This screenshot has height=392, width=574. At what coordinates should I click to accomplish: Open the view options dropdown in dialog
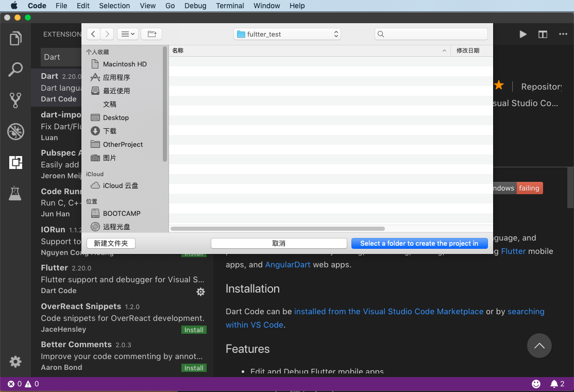coord(128,34)
